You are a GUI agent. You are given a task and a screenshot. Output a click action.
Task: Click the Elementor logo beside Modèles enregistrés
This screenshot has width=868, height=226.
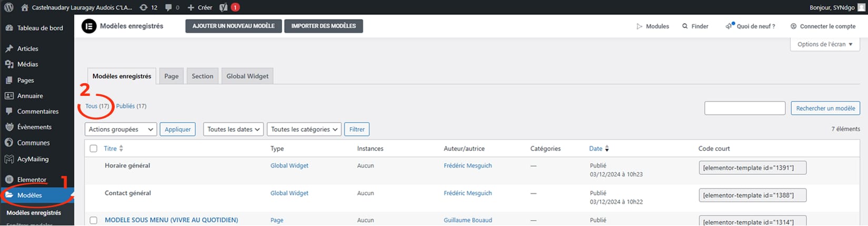pos(89,26)
